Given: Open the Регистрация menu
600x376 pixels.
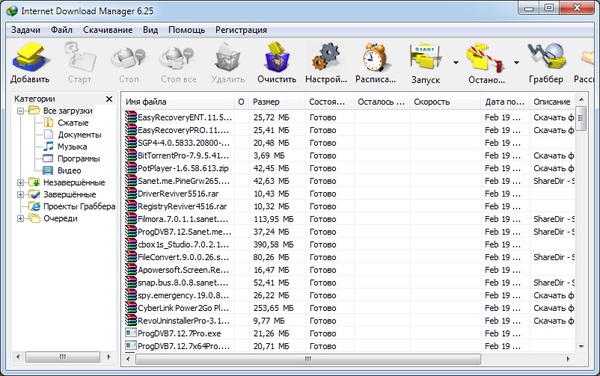Looking at the screenshot, I should tap(241, 30).
